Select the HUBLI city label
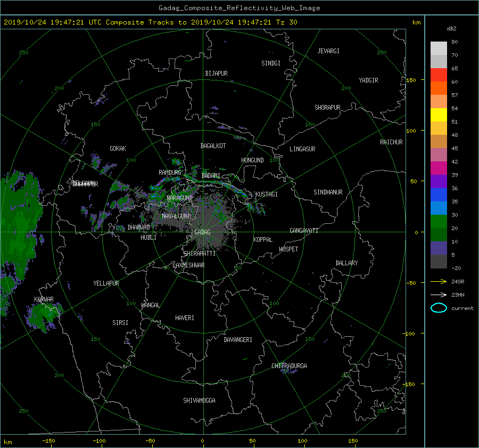479x448 pixels. click(x=148, y=238)
